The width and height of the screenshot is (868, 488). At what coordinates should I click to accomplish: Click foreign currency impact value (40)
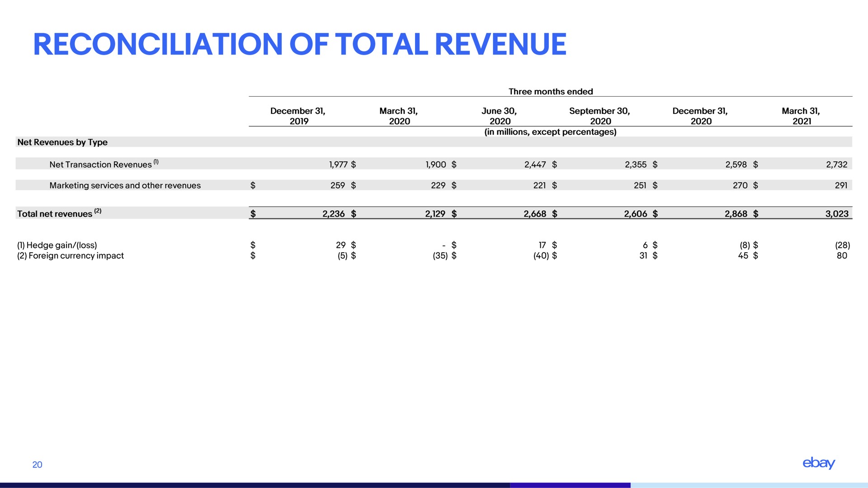point(541,256)
